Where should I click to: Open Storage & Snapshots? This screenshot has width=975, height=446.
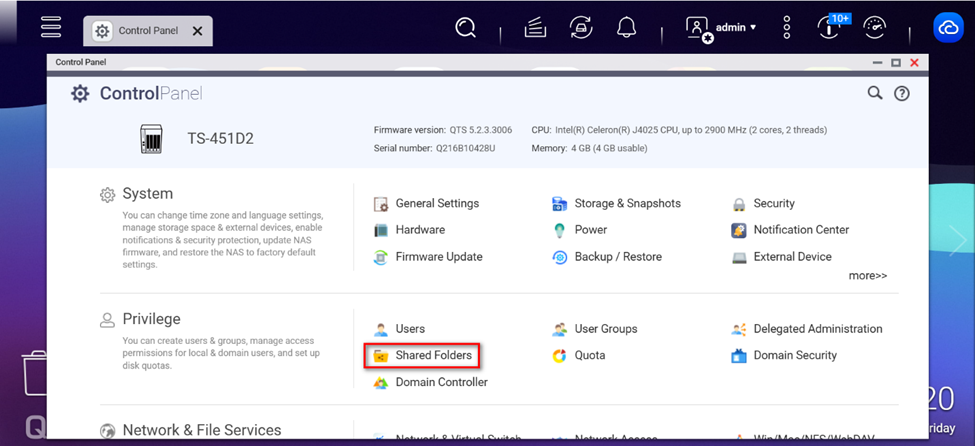pos(626,203)
